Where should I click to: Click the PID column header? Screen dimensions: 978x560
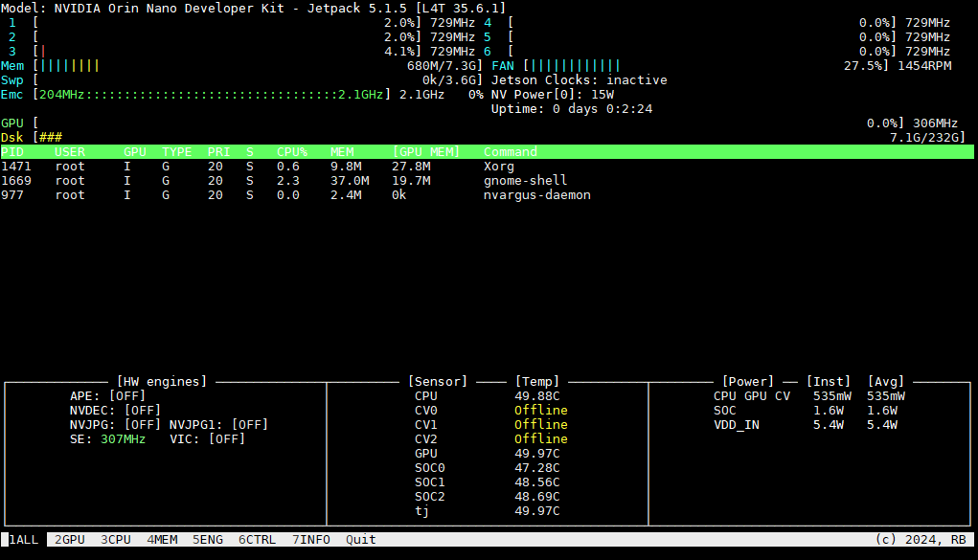(x=12, y=151)
